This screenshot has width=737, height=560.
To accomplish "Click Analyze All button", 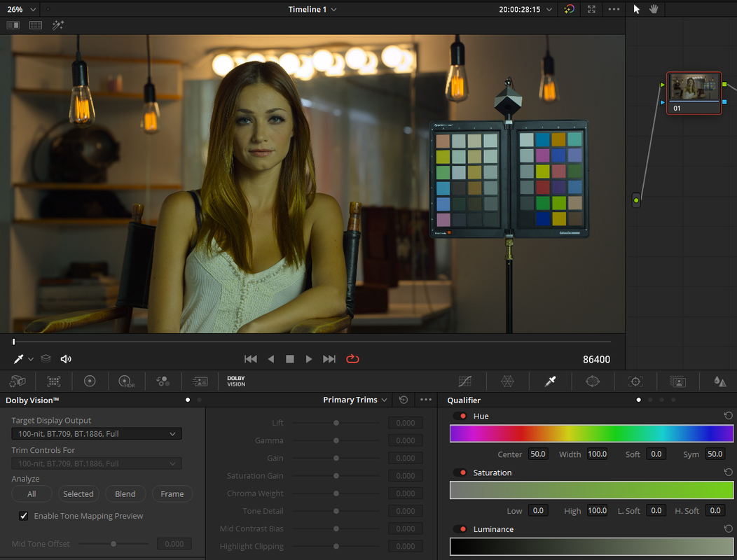I will pos(32,493).
